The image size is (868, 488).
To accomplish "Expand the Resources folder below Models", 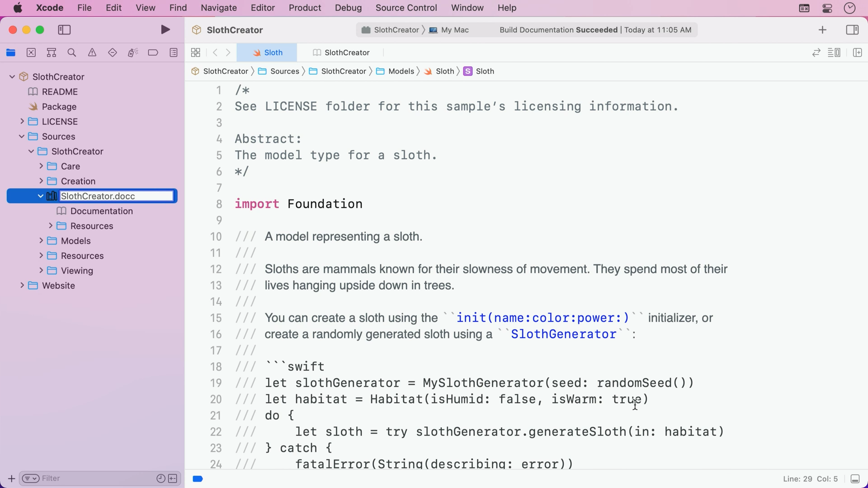I will click(41, 256).
